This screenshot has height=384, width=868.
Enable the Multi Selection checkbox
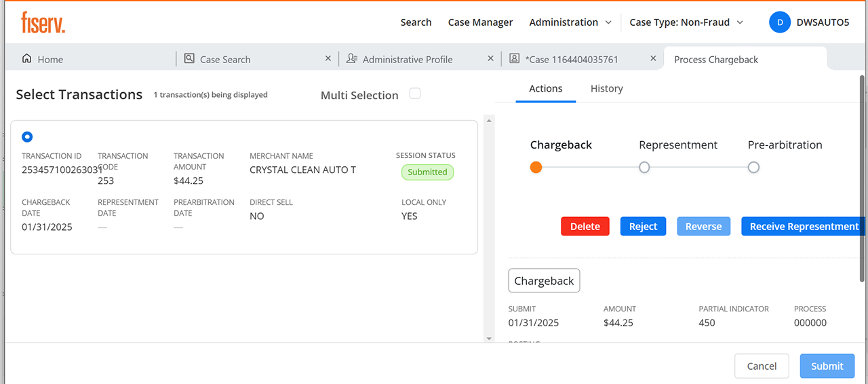coord(415,94)
